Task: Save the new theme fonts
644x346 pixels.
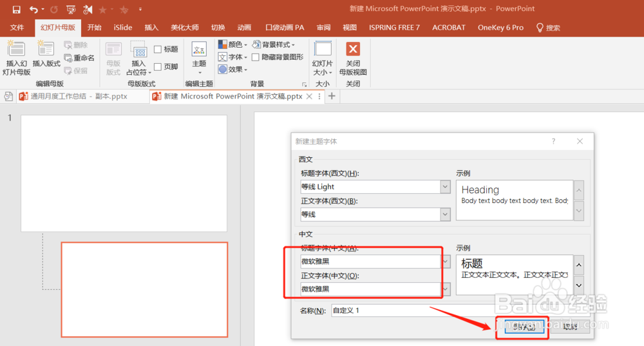Action: 524,327
